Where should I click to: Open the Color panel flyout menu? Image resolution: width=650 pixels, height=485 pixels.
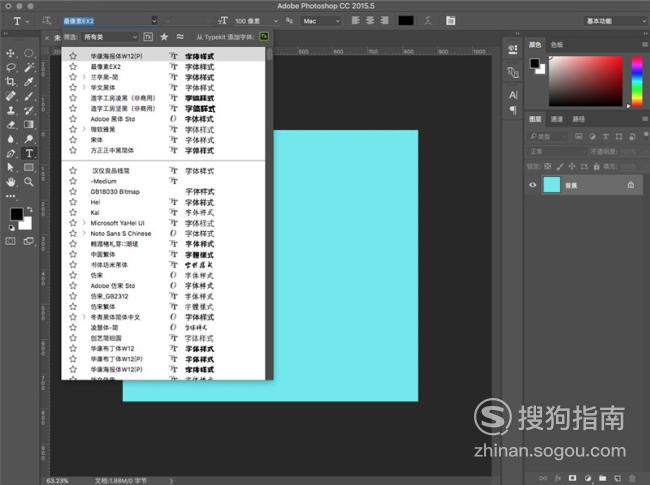click(x=645, y=44)
